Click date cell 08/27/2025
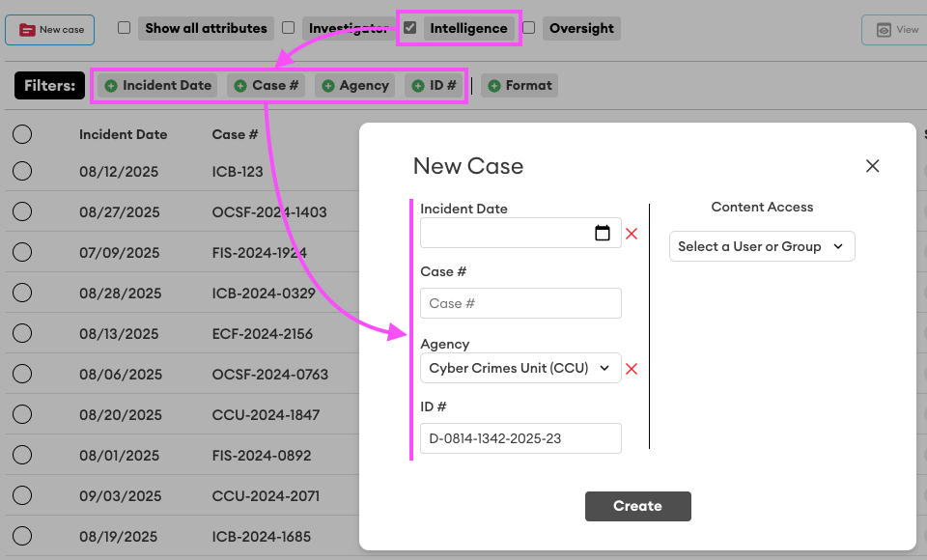This screenshot has height=560, width=927. (x=120, y=212)
